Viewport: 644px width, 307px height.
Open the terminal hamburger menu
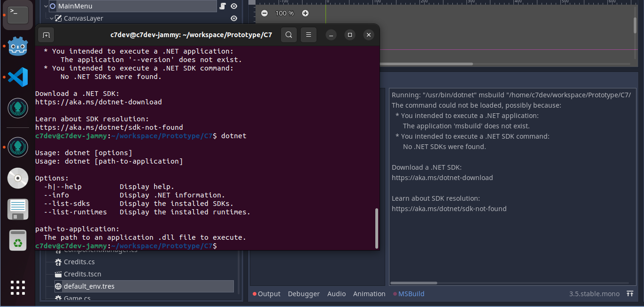[x=308, y=35]
